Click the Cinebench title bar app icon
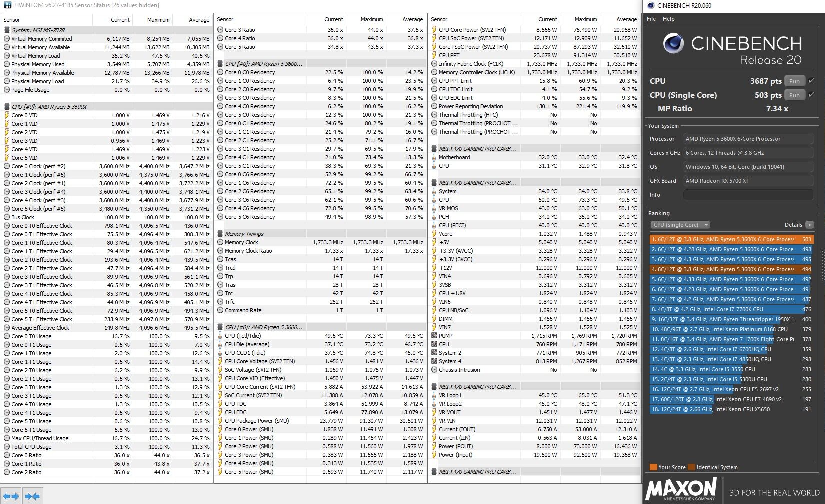This screenshot has height=504, width=825. point(651,6)
